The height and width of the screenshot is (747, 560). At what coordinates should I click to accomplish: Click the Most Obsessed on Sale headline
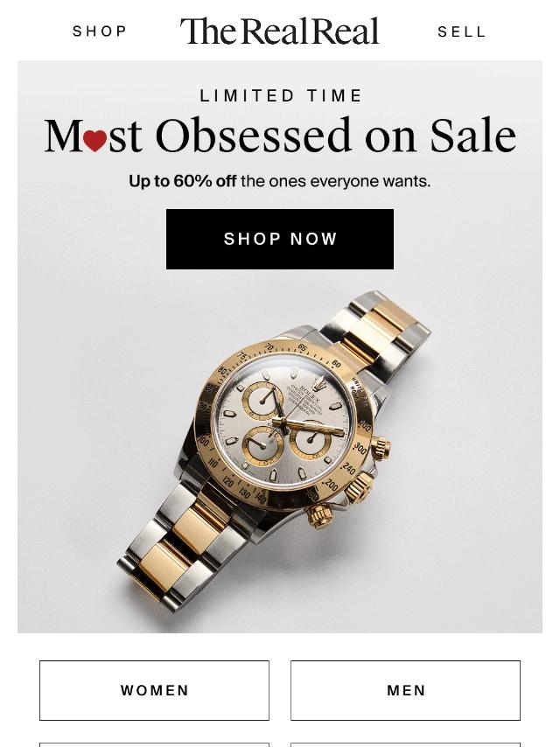click(x=280, y=136)
